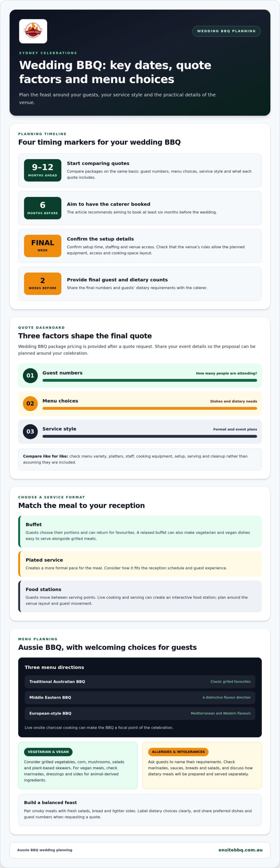Choose the Food stations card
The image size is (280, 868).
pyautogui.click(x=140, y=596)
